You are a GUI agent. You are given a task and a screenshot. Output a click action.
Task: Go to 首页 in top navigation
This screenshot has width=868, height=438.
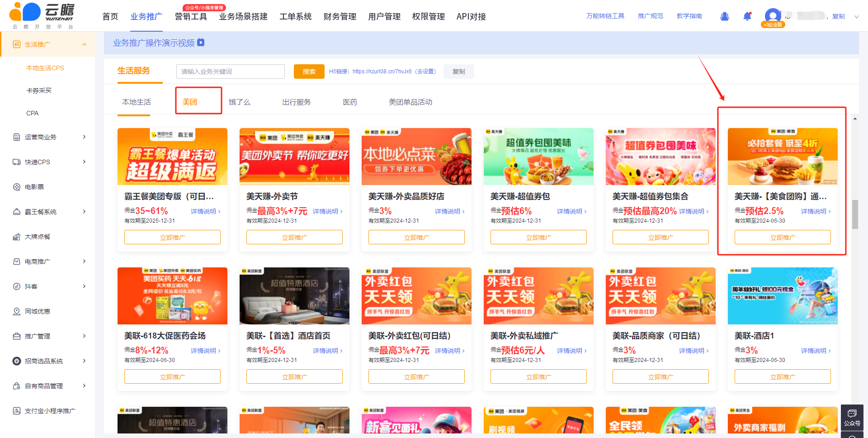[110, 17]
